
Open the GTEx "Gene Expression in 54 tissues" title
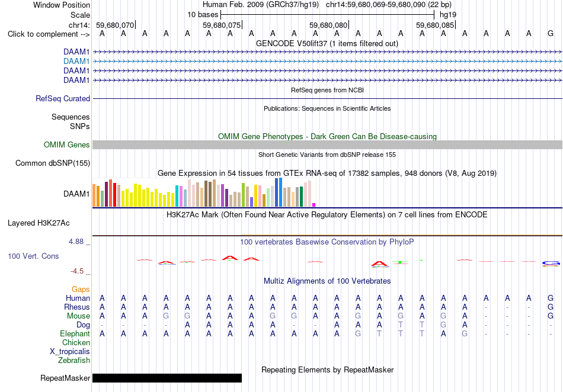(x=327, y=173)
